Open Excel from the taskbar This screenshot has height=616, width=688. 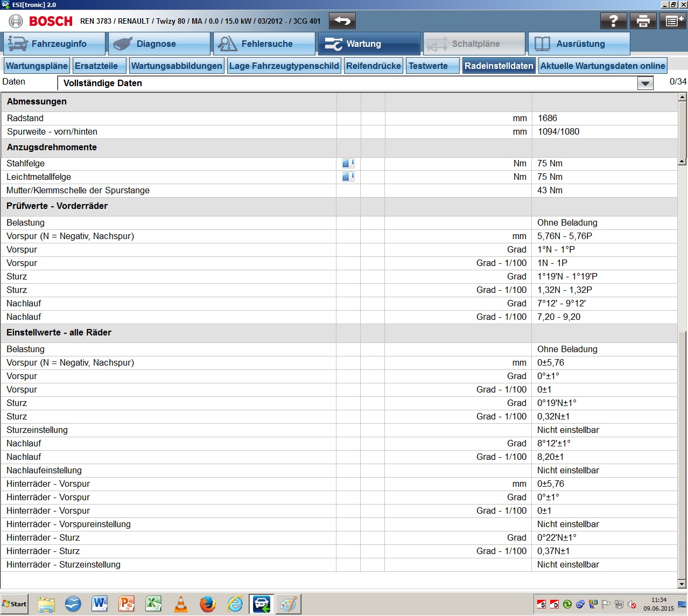click(153, 604)
